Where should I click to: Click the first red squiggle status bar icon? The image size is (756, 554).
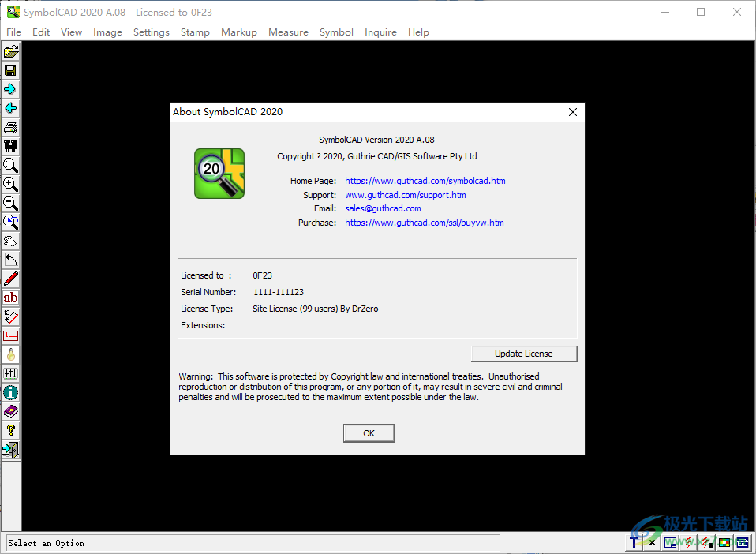[688, 543]
